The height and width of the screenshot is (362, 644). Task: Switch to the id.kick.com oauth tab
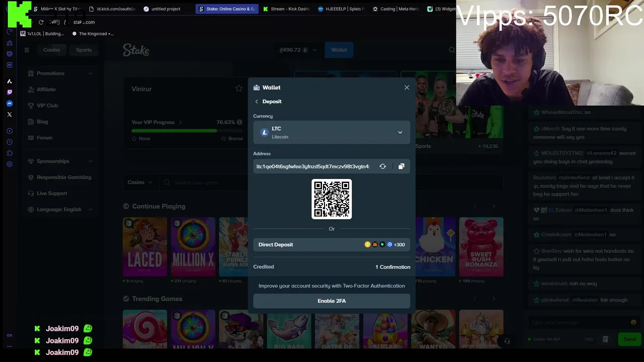pyautogui.click(x=112, y=9)
